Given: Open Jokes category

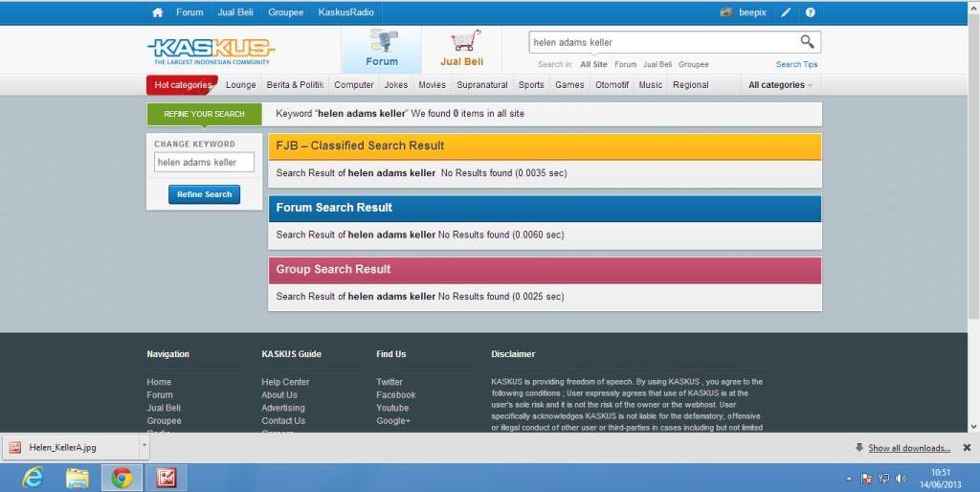Looking at the screenshot, I should (395, 85).
